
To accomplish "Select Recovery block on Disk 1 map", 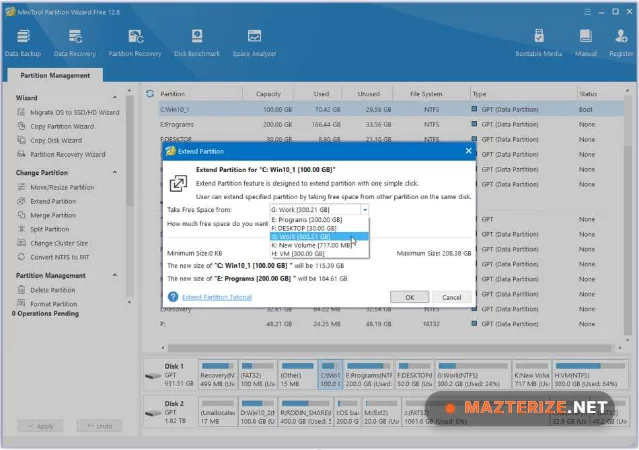I will [x=218, y=374].
